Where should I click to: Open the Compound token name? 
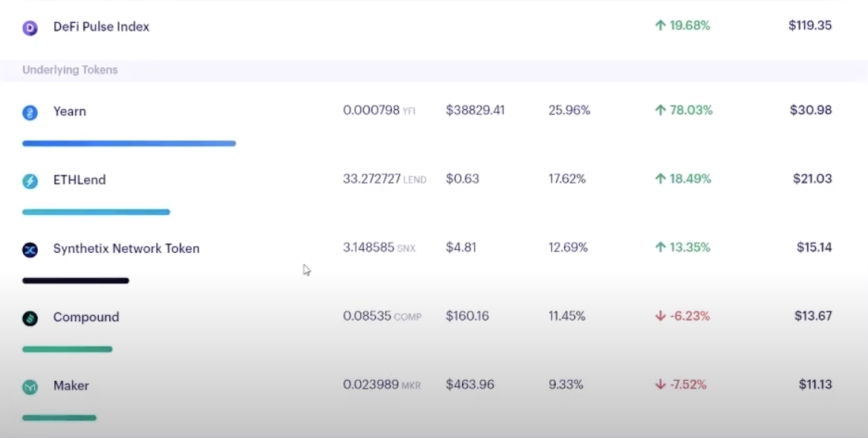(86, 317)
